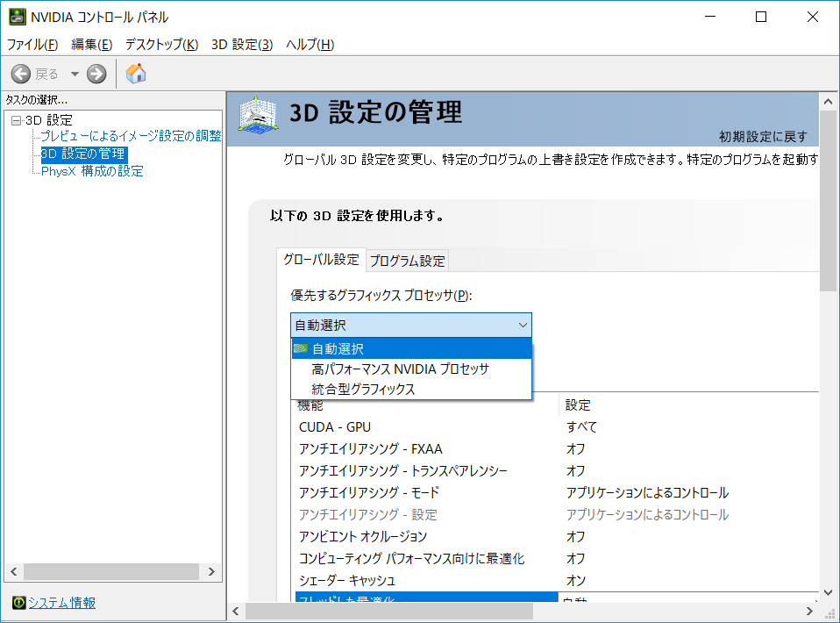Click the 3D settings cube header icon
This screenshot has width=840, height=623.
(258, 115)
